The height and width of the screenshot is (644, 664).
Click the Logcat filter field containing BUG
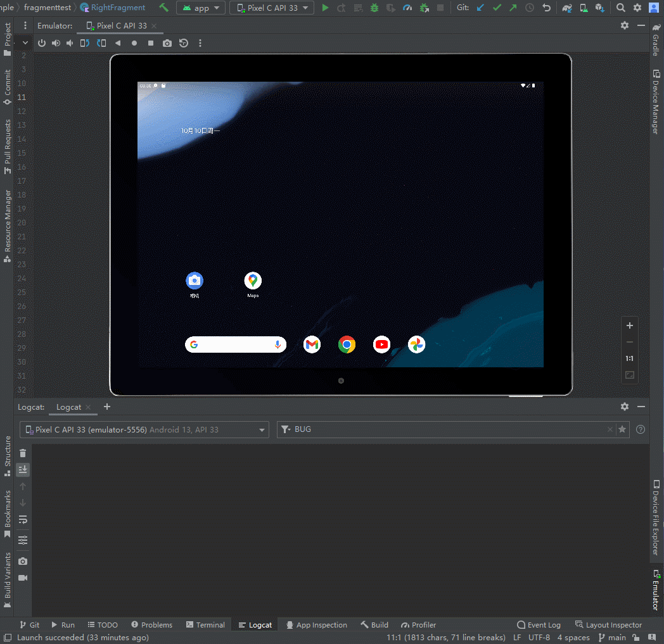click(x=444, y=429)
